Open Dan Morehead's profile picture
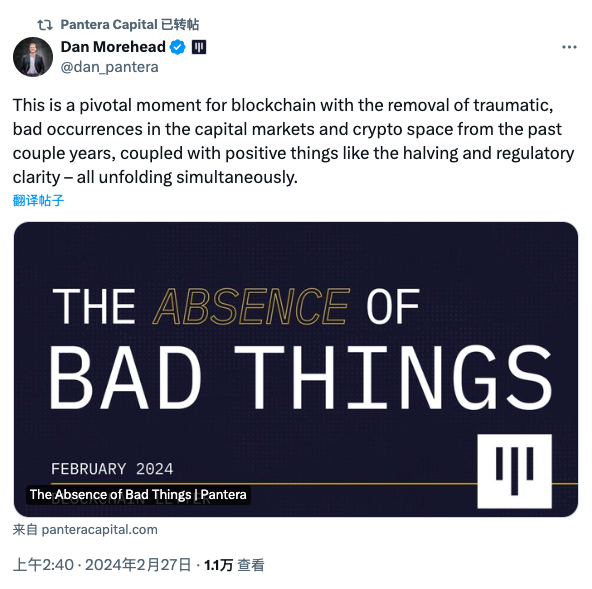 [33, 57]
